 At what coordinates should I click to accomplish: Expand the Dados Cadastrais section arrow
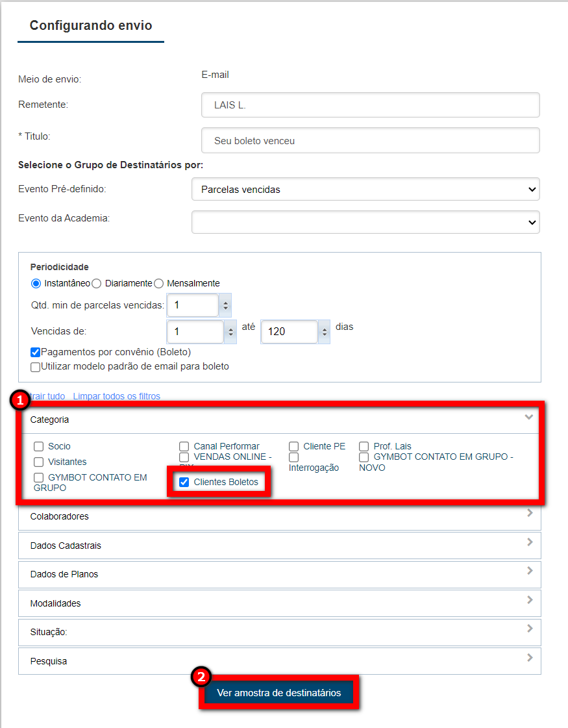coord(530,542)
